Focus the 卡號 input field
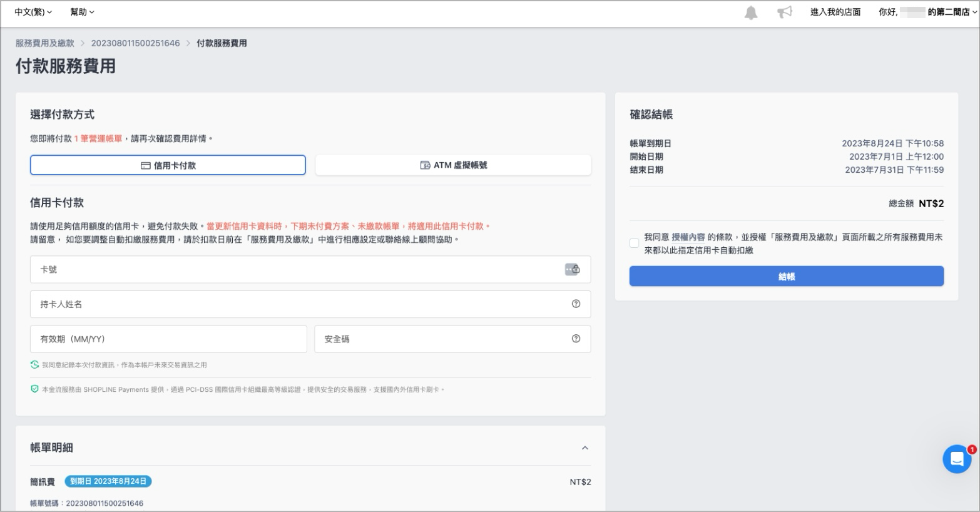980x512 pixels. [310, 269]
